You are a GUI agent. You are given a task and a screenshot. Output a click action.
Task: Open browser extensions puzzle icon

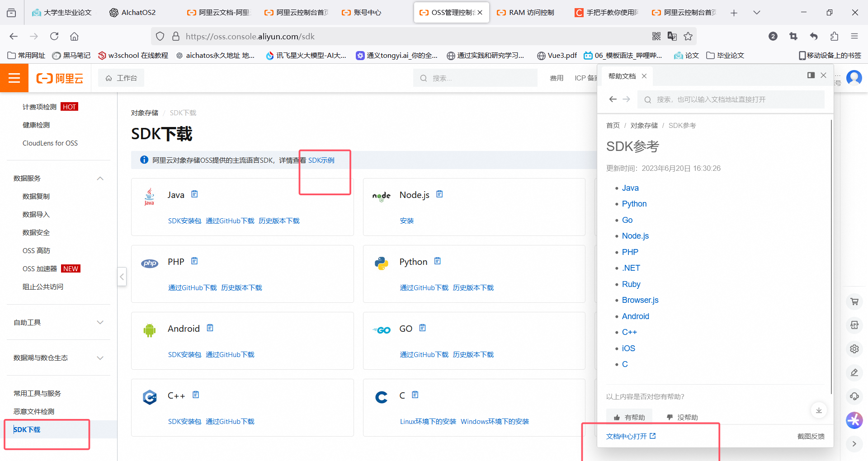tap(834, 36)
